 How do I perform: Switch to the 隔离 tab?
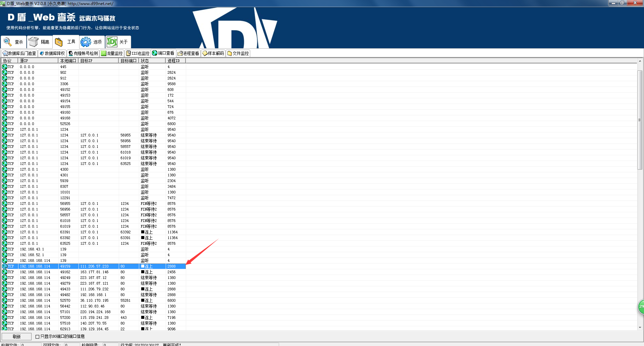coord(40,42)
